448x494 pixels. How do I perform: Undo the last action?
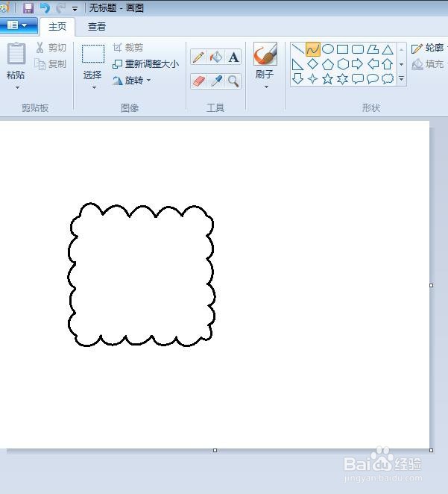tap(45, 8)
